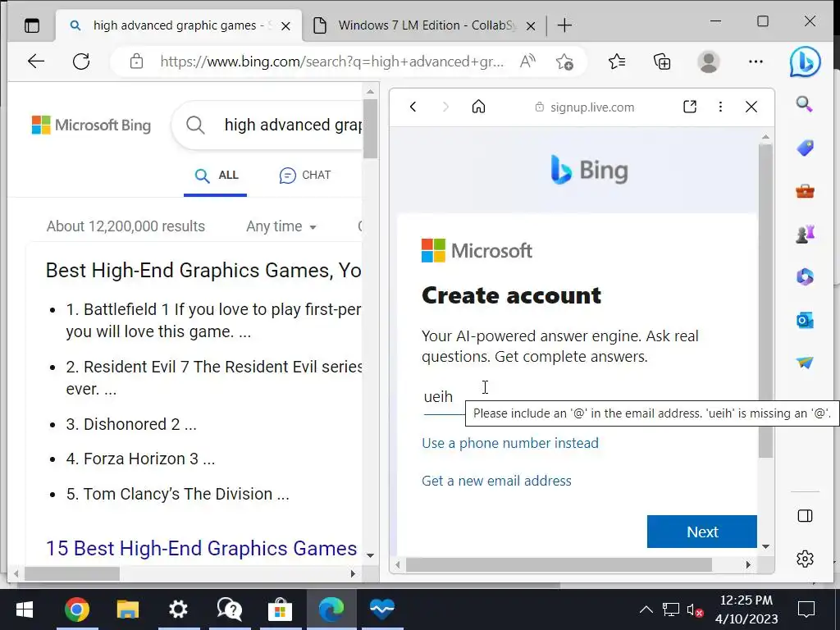Viewport: 840px width, 630px height.
Task: Switch to the ALL results tab
Action: click(x=216, y=176)
